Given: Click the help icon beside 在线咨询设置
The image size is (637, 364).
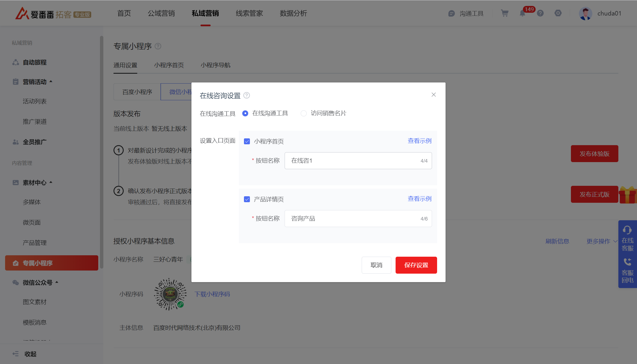Looking at the screenshot, I should [246, 95].
